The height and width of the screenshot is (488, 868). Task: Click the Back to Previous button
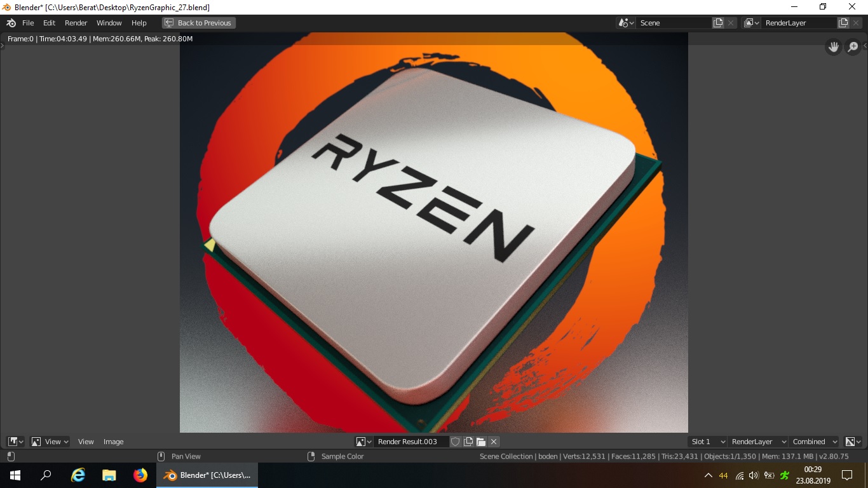click(198, 23)
